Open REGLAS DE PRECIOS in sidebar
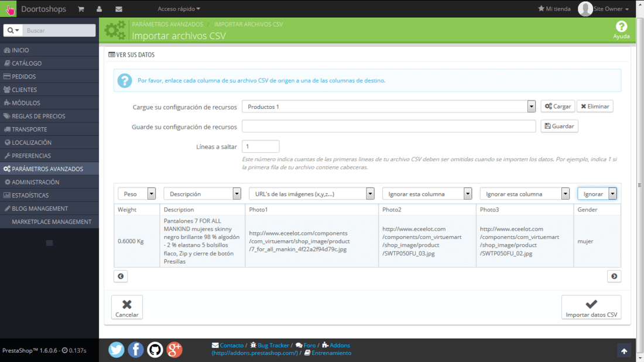Image resolution: width=644 pixels, height=362 pixels. click(x=49, y=116)
